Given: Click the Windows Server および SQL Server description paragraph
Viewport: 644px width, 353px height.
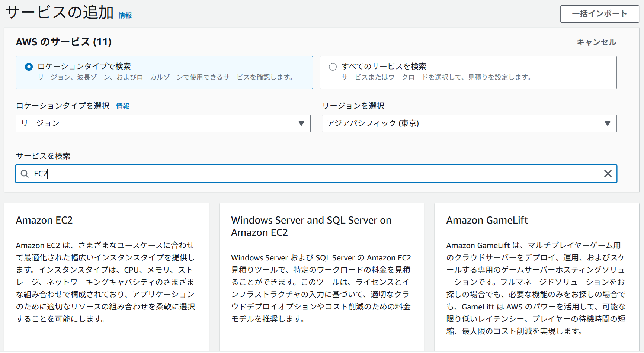Looking at the screenshot, I should tap(321, 288).
